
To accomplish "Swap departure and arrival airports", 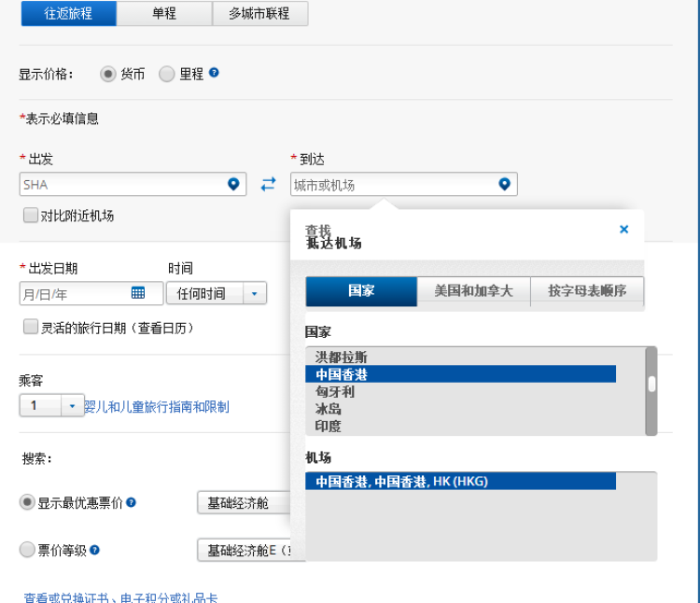I will [269, 185].
